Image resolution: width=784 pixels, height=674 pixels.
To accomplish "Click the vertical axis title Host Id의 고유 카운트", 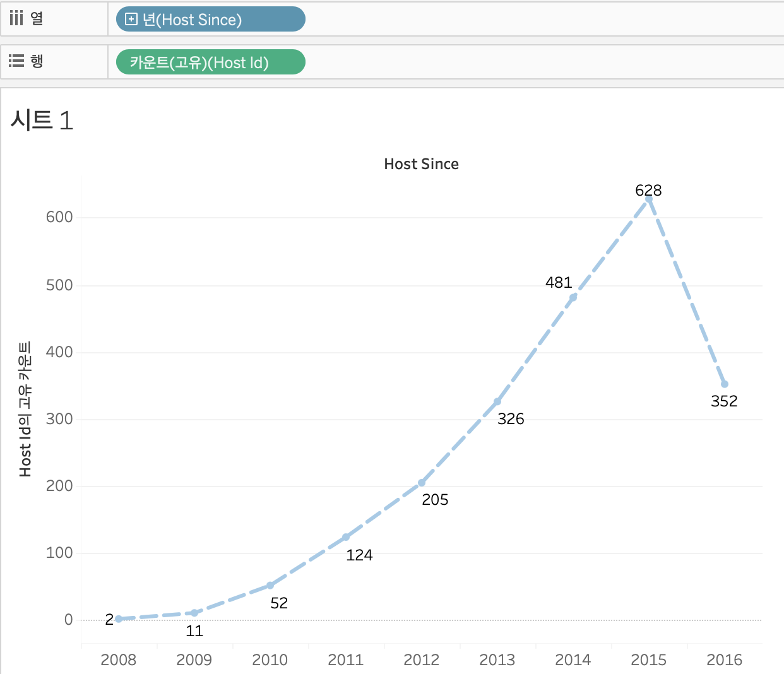I will 25,409.
